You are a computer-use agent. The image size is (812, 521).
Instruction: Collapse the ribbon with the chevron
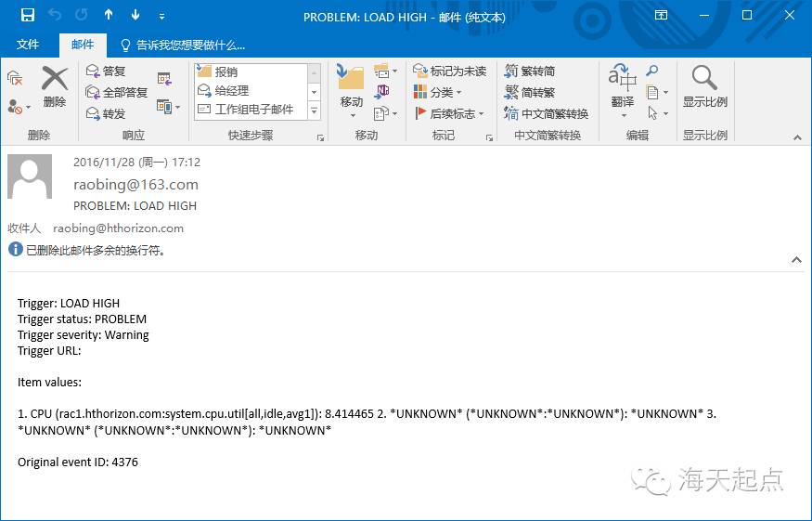pos(797,137)
